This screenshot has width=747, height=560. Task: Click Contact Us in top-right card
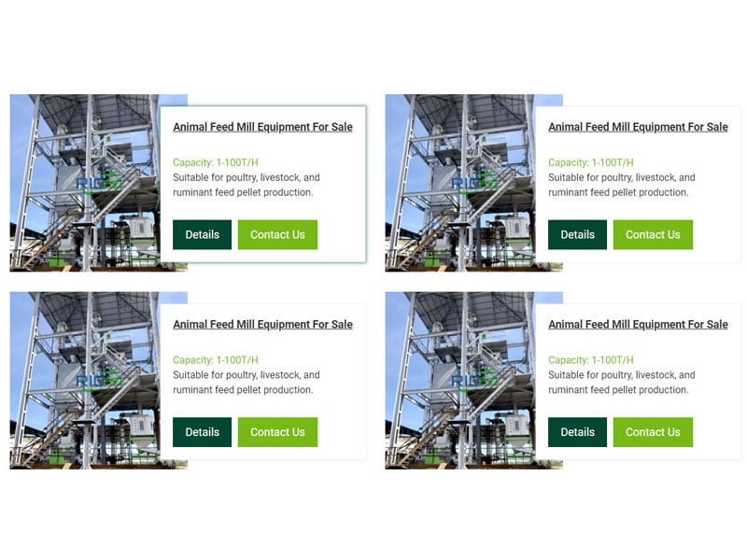[x=653, y=235]
